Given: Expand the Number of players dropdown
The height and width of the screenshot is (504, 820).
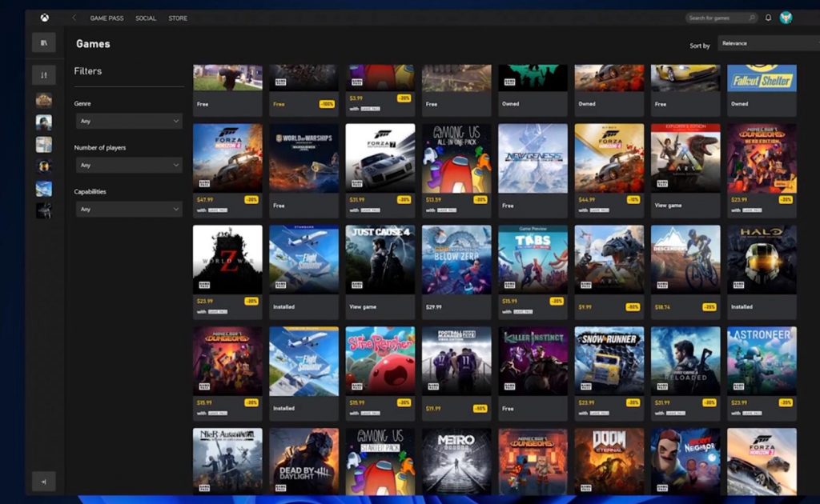Looking at the screenshot, I should (x=129, y=165).
